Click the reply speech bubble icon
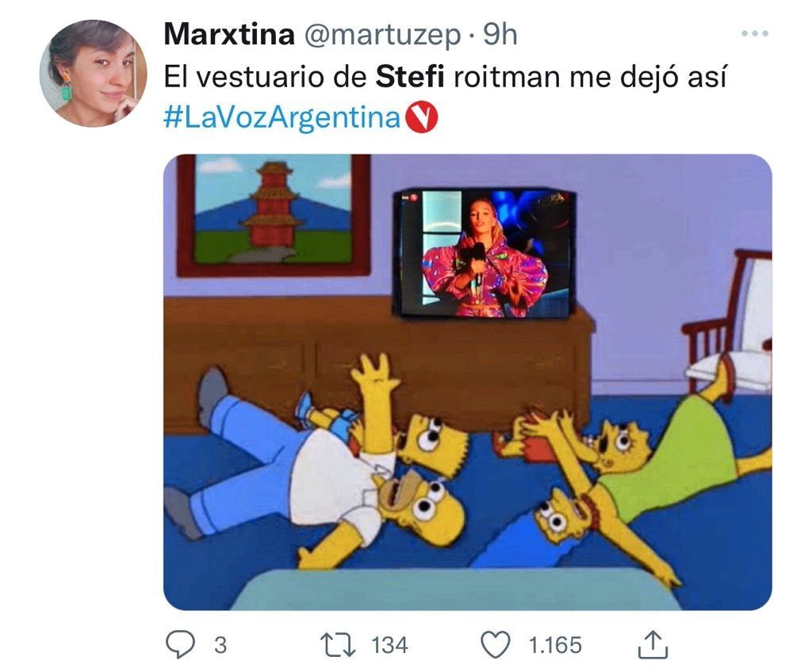Image resolution: width=812 pixels, height=672 pixels. pyautogui.click(x=180, y=644)
